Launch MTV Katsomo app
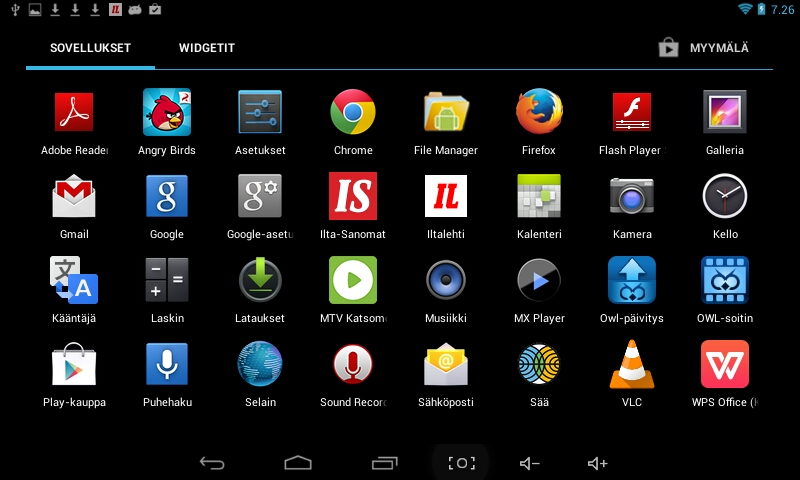The height and width of the screenshot is (480, 800). click(353, 280)
